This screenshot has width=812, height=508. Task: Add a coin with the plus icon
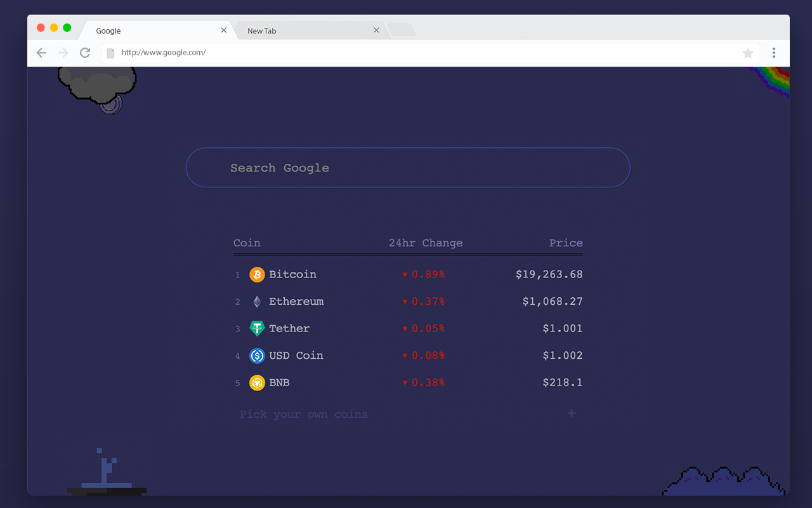tap(572, 413)
